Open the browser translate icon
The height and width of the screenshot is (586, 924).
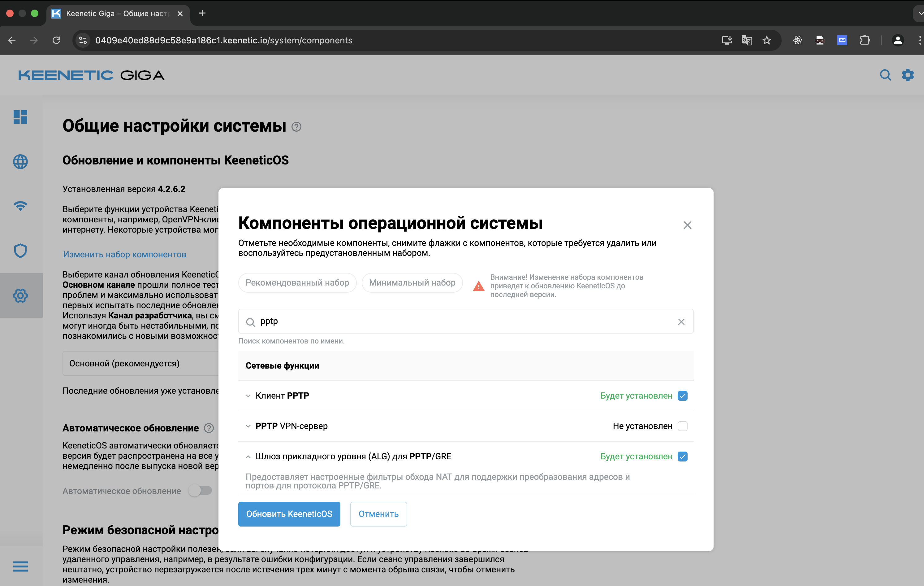(x=746, y=40)
